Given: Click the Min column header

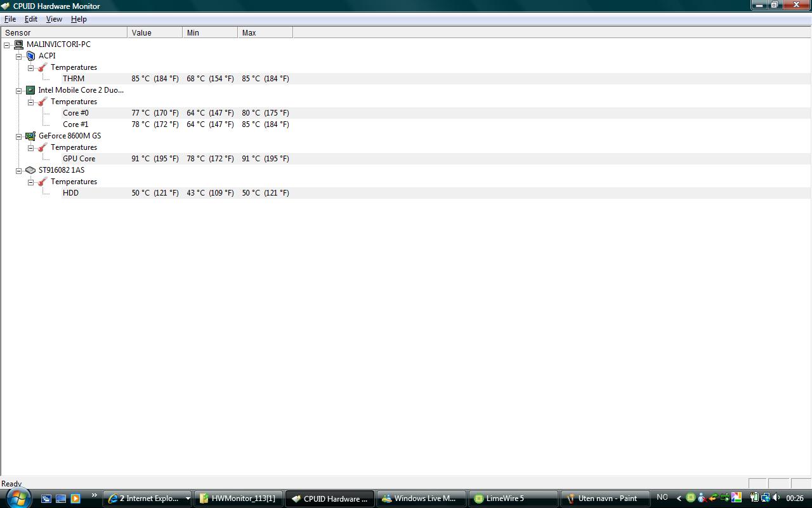Looking at the screenshot, I should coord(210,32).
